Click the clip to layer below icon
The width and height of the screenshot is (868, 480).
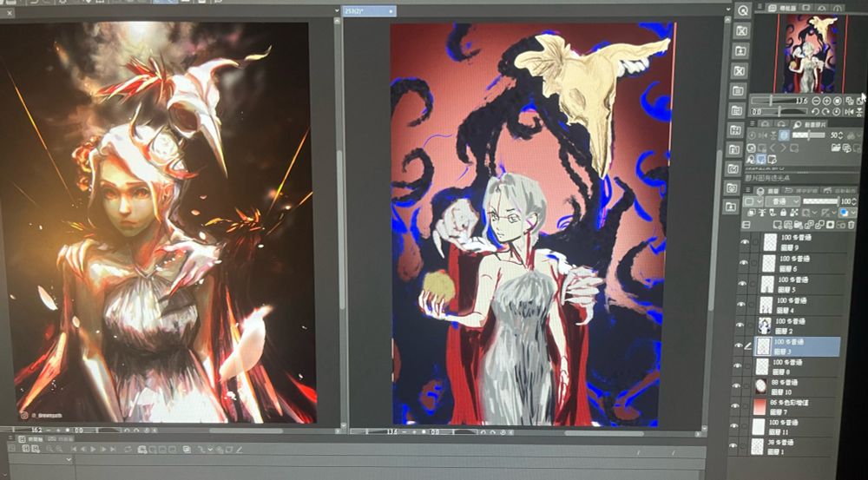coord(751,212)
